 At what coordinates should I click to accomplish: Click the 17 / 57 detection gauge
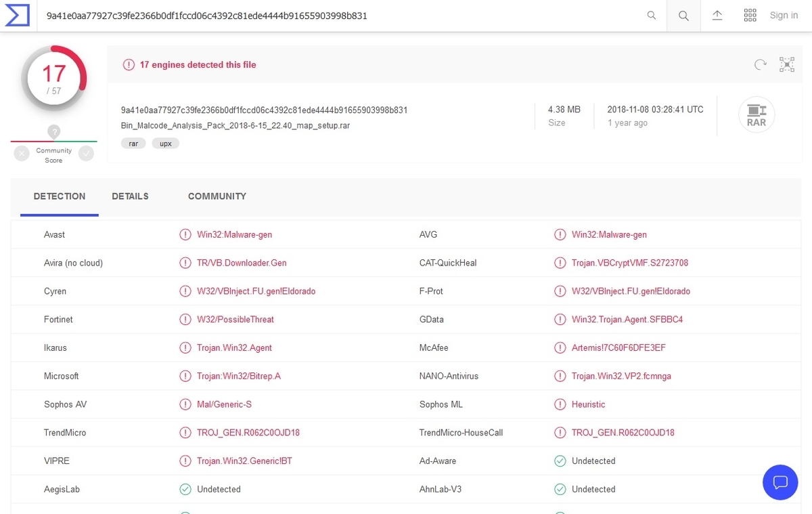pyautogui.click(x=54, y=79)
